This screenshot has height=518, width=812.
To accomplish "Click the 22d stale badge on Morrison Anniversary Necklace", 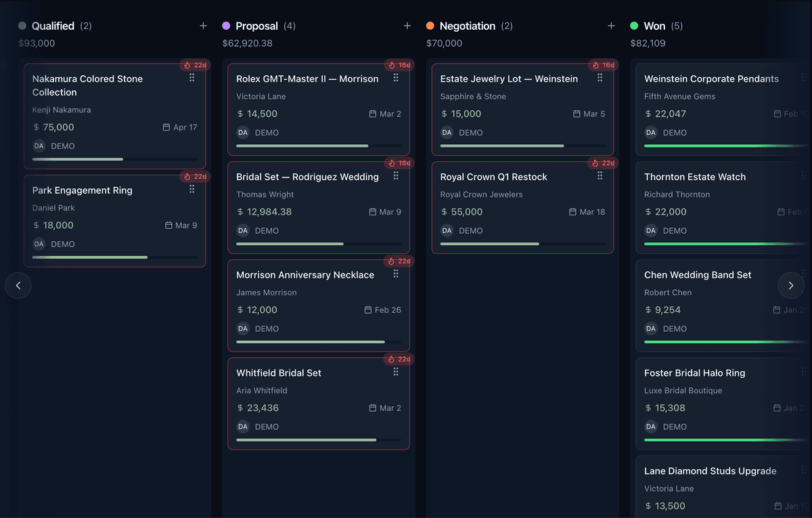I will point(399,261).
